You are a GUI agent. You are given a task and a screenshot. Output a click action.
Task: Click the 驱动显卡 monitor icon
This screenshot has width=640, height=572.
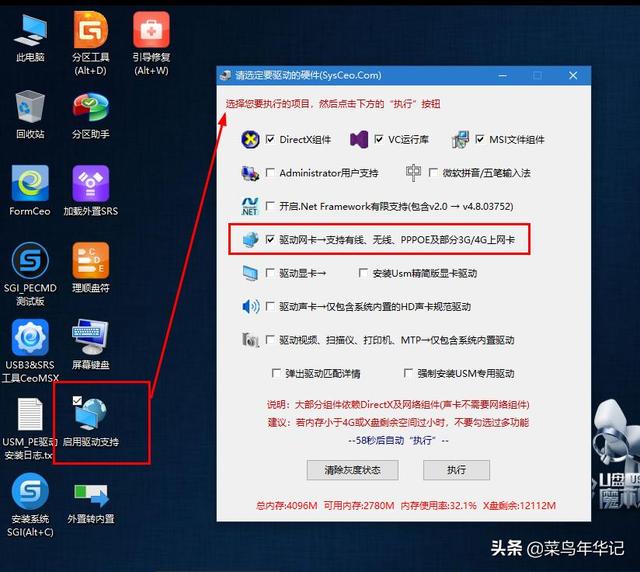click(250, 273)
